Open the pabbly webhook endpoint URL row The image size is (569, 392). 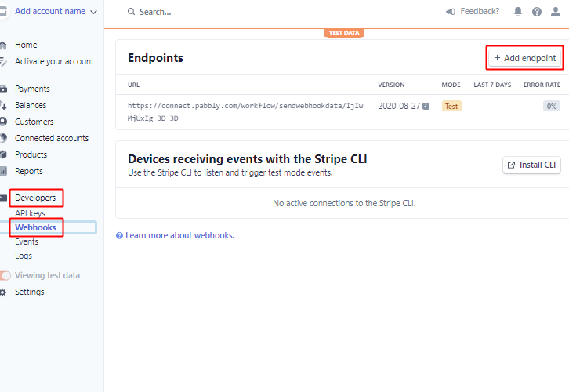pos(342,112)
